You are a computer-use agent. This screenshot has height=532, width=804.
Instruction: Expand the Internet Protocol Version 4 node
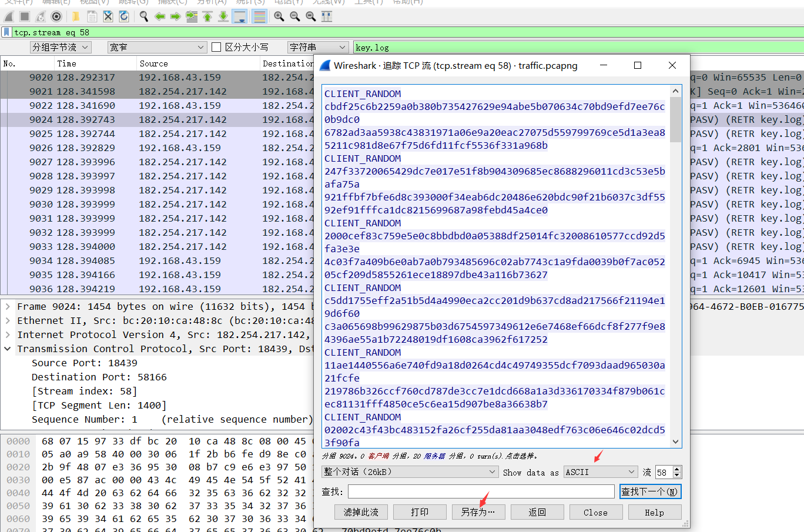tap(8, 335)
